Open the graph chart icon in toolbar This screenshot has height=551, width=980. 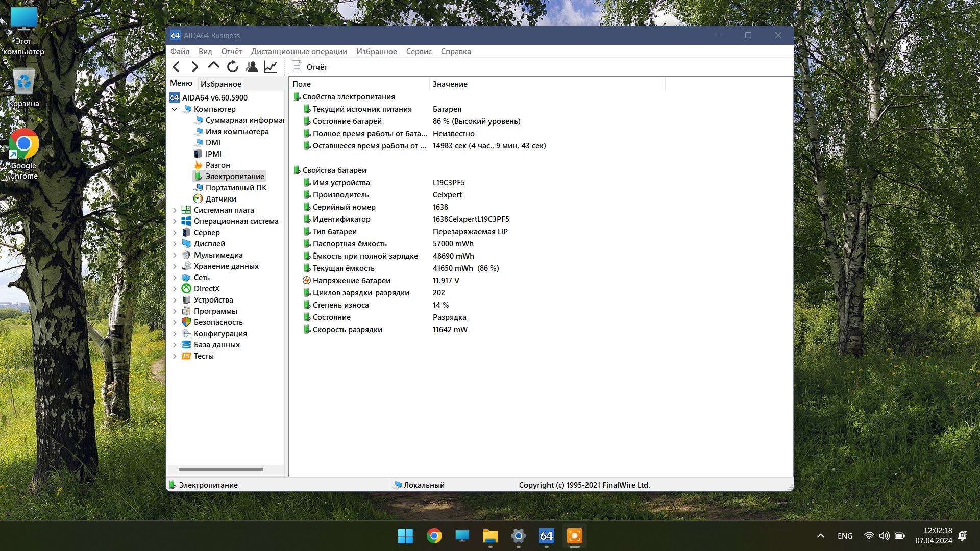pyautogui.click(x=271, y=67)
